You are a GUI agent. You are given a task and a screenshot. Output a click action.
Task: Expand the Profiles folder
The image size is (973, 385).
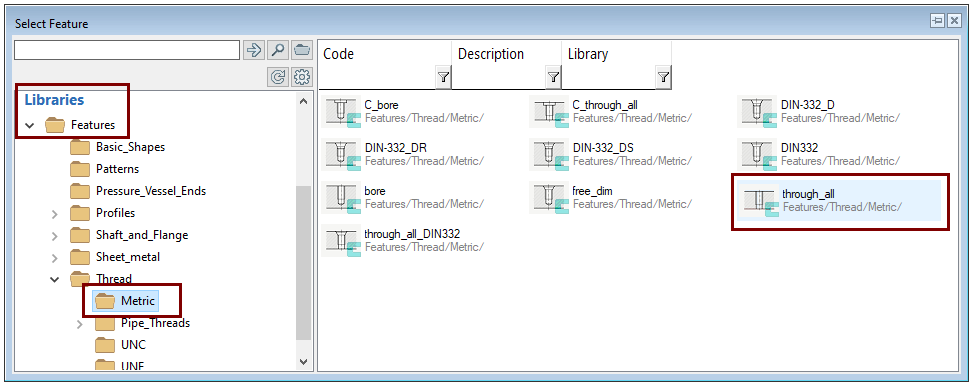[55, 214]
